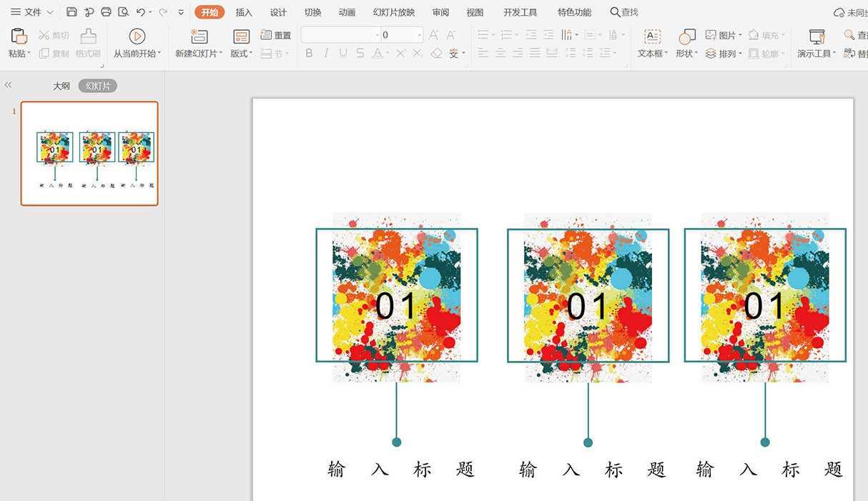This screenshot has width=868, height=501.
Task: Expand the Bullets list dropdown
Action: [x=494, y=35]
